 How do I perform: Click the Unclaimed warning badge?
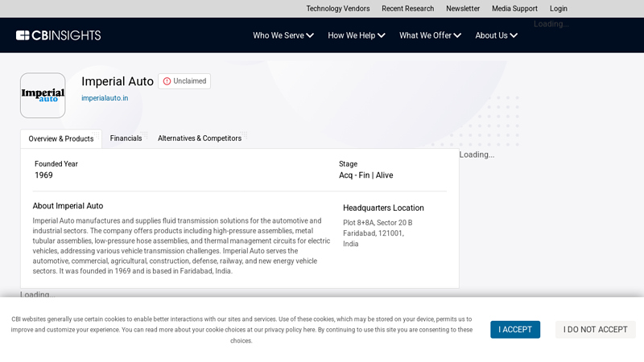click(x=184, y=81)
